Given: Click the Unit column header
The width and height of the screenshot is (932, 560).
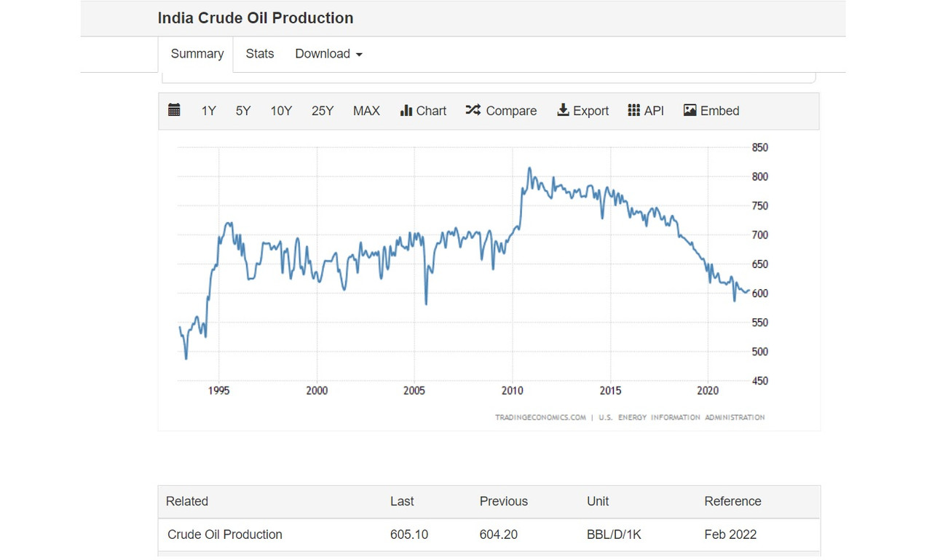Looking at the screenshot, I should click(x=598, y=501).
